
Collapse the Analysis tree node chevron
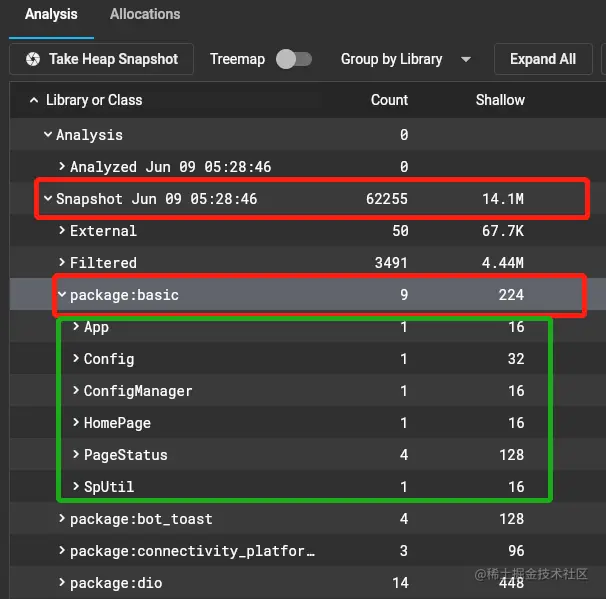click(x=48, y=134)
